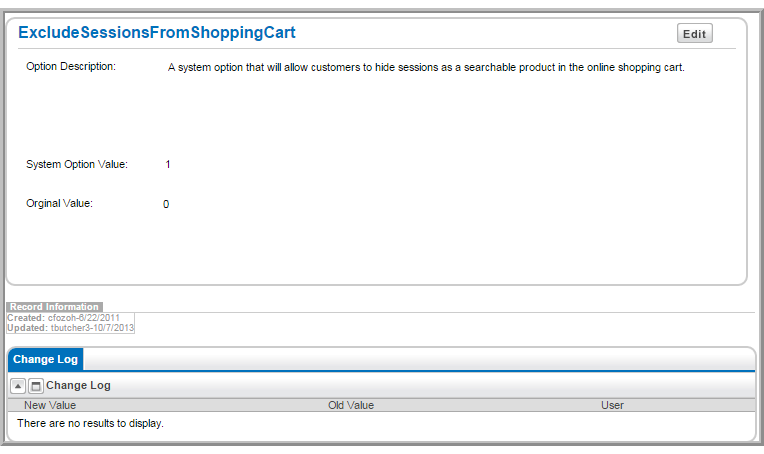The height and width of the screenshot is (454, 764).
Task: Click the Orginal Value 0
Action: tap(166, 204)
